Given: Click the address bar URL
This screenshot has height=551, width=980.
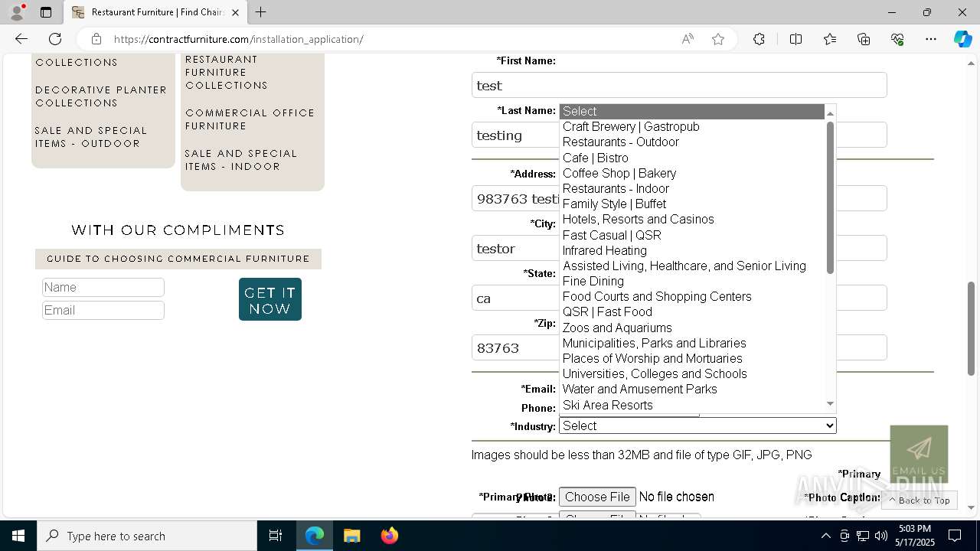Looking at the screenshot, I should pos(239,39).
